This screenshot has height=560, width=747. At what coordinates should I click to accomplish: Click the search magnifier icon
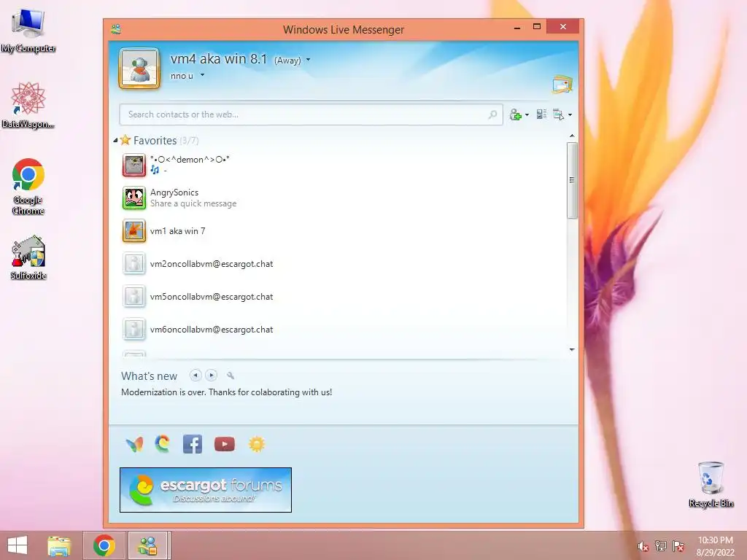[492, 114]
